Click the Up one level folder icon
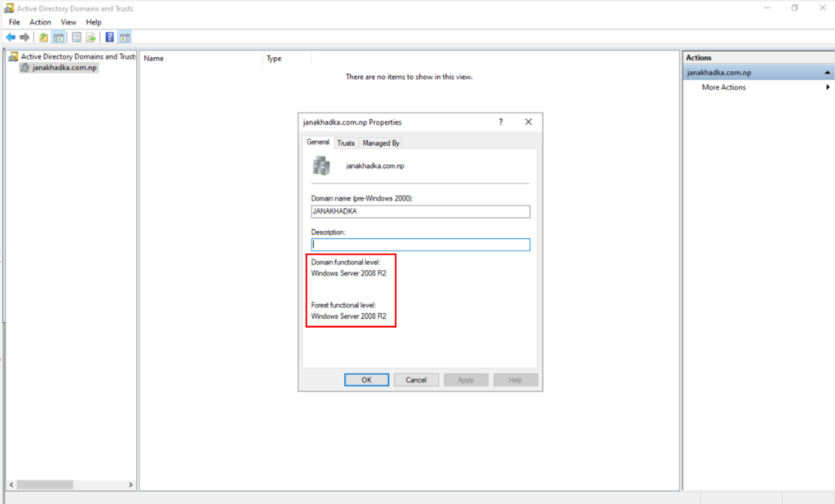 point(44,38)
